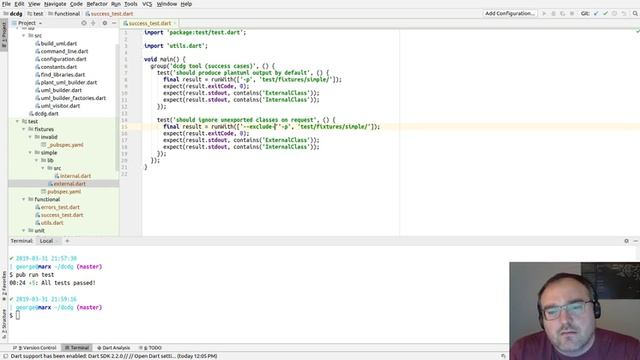Open dcdg.dart file in tree
The image size is (640, 360).
coord(44,113)
